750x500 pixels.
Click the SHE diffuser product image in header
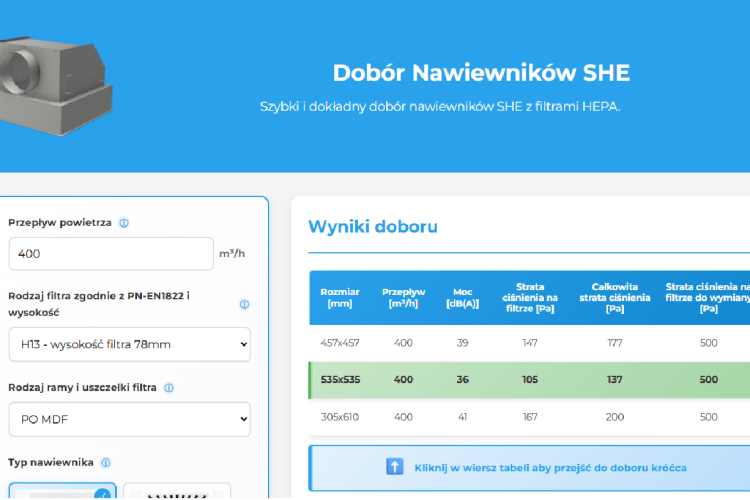point(56,85)
